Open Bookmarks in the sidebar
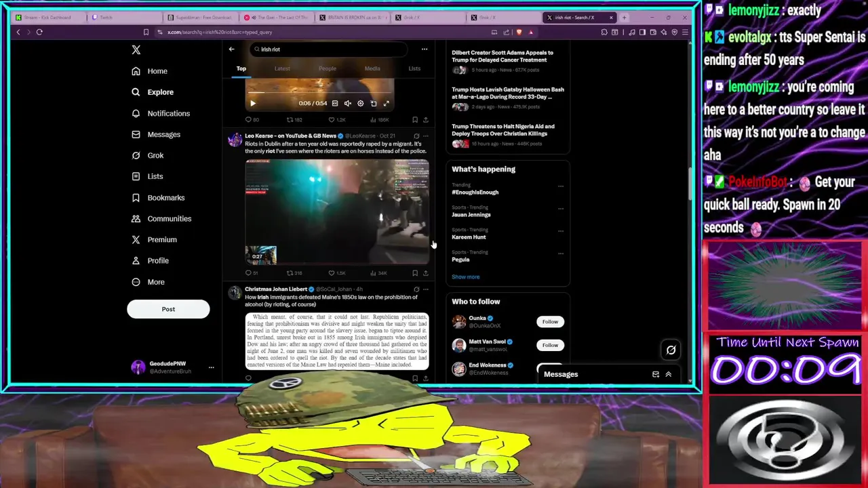Screen dimensions: 868x488 pos(158,197)
